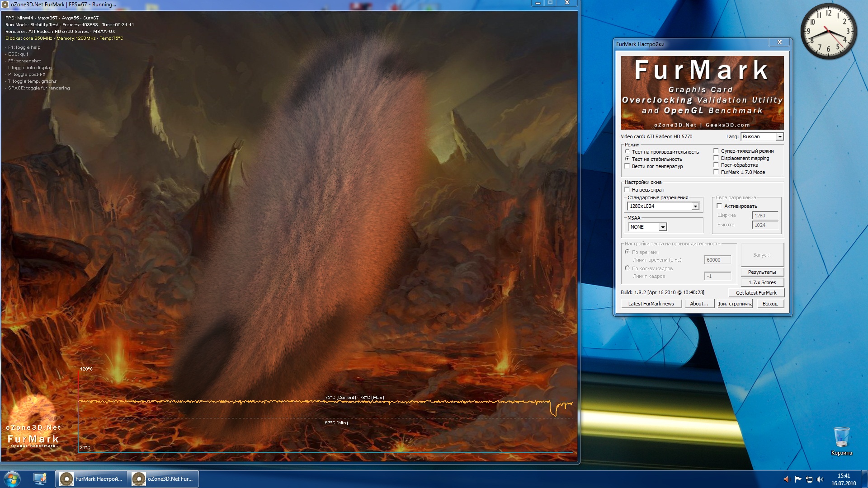
Task: Click the Запуск! button
Action: tap(762, 255)
